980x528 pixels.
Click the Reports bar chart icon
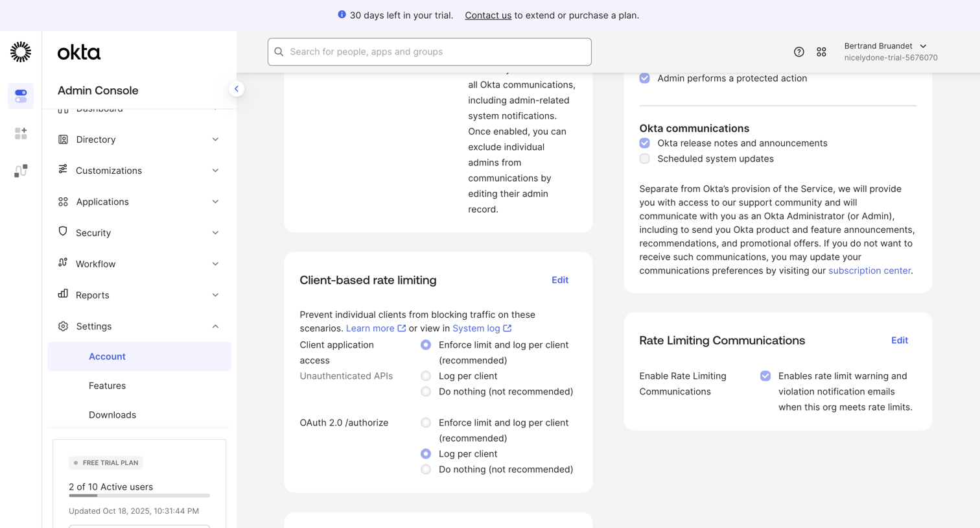point(63,294)
